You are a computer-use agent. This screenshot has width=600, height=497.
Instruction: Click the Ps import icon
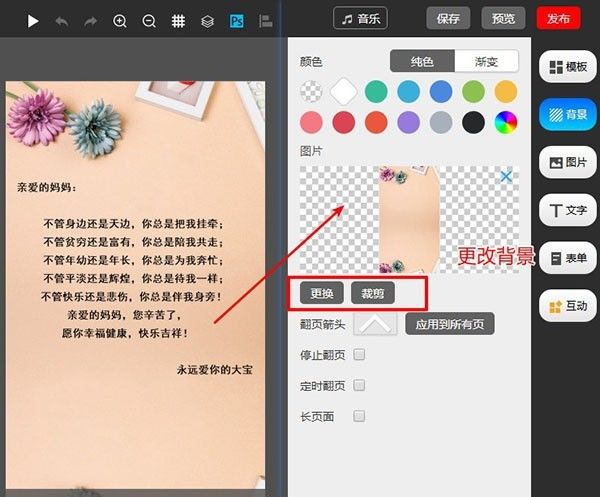point(236,21)
